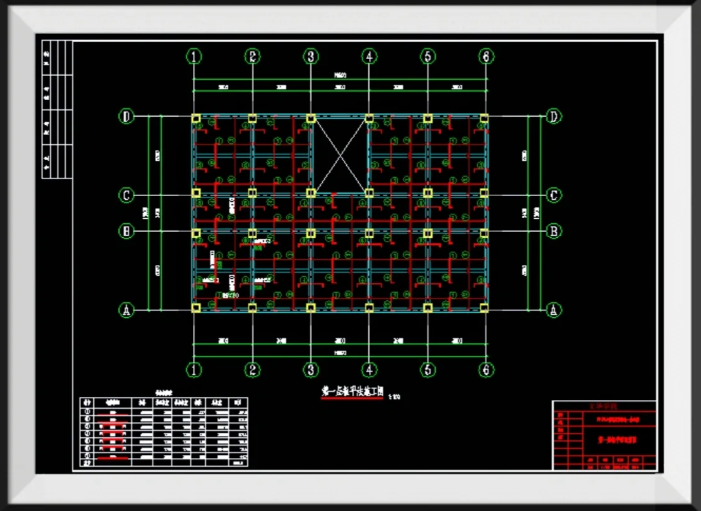Select X-marked slab opening between axes 3 and 4
Screen dimensions: 701x511
340,155
